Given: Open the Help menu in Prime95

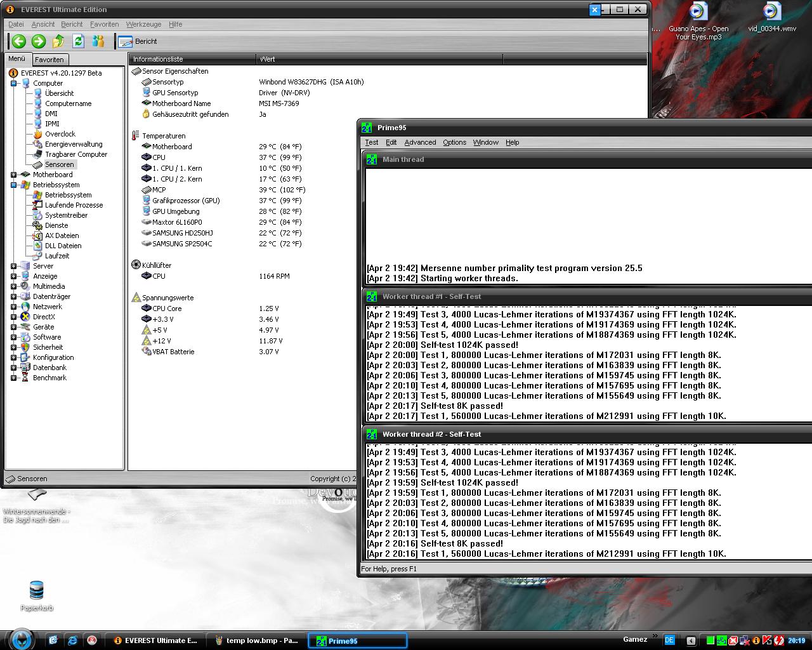Looking at the screenshot, I should click(512, 142).
